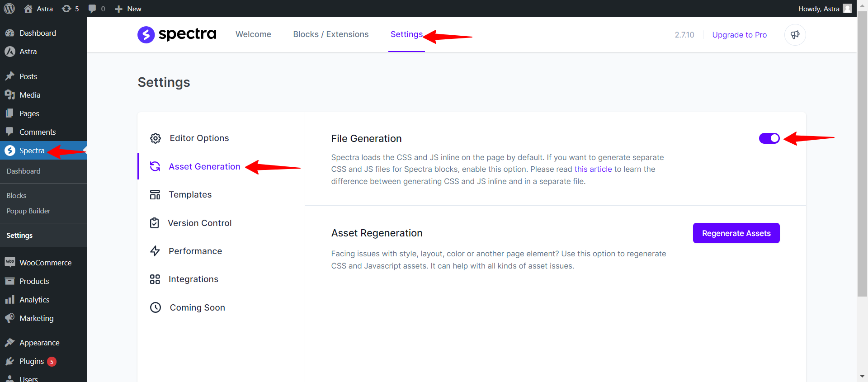Disable the File Generation toggle

coord(769,138)
